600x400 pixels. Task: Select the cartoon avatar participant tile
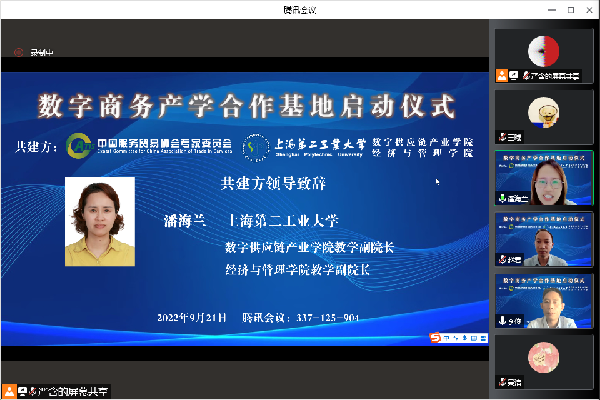[543, 117]
